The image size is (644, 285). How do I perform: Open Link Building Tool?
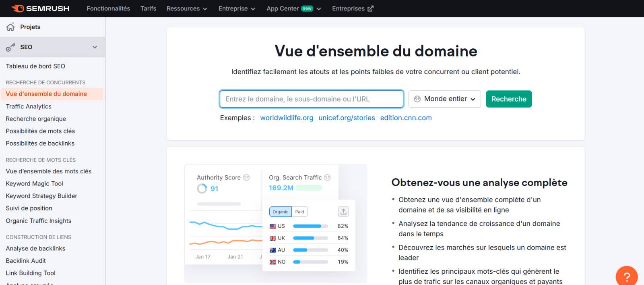pyautogui.click(x=31, y=273)
